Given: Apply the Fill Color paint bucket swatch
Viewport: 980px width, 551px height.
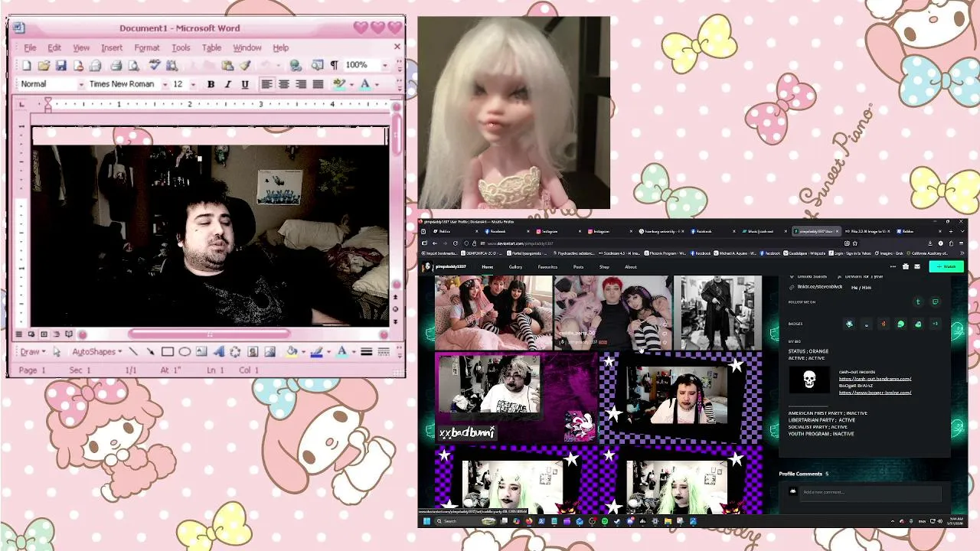Looking at the screenshot, I should [x=291, y=352].
